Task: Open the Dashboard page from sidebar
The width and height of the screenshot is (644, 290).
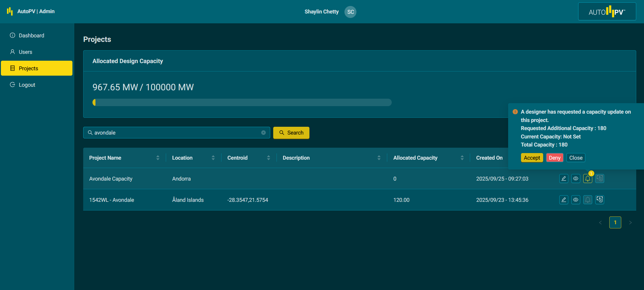Action: pyautogui.click(x=31, y=36)
